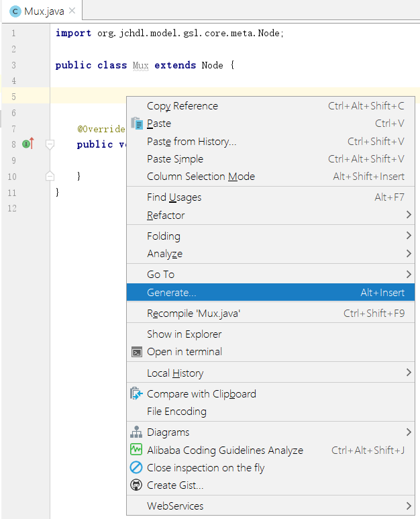Expand the Diagrams submenu arrow
This screenshot has height=519, width=420.
[x=409, y=432]
